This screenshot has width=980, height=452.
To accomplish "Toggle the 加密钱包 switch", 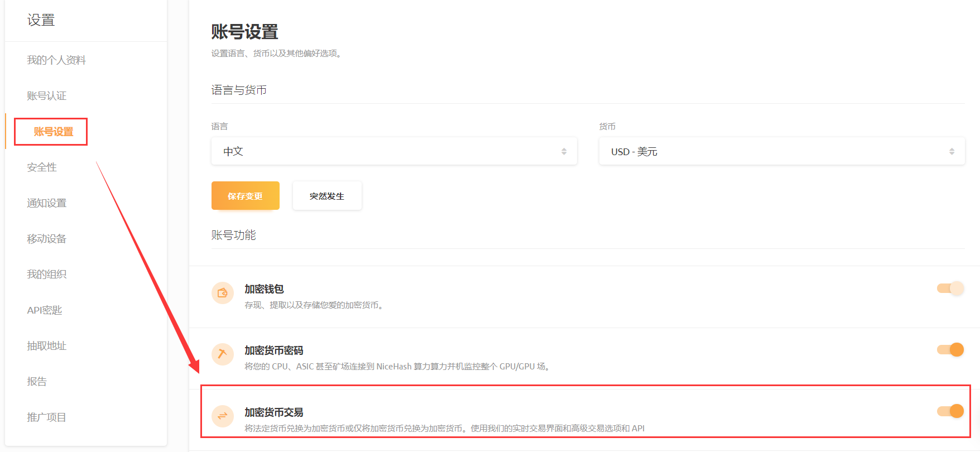I will pos(950,288).
